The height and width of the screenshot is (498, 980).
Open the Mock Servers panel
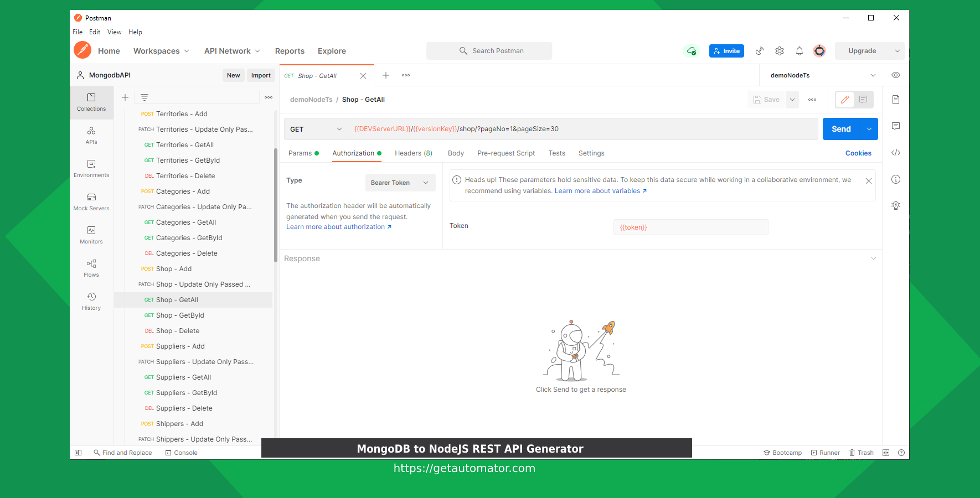click(x=91, y=202)
